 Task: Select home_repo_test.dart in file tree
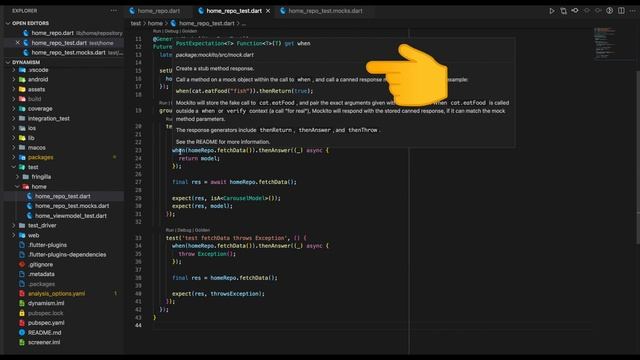[62, 196]
